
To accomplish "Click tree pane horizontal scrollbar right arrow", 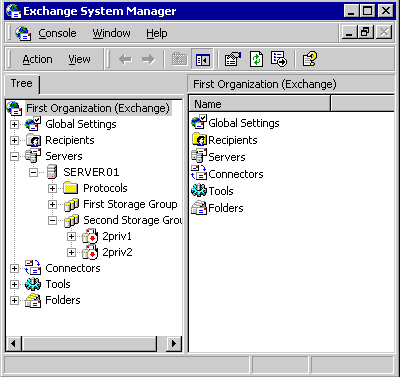I will [x=173, y=343].
